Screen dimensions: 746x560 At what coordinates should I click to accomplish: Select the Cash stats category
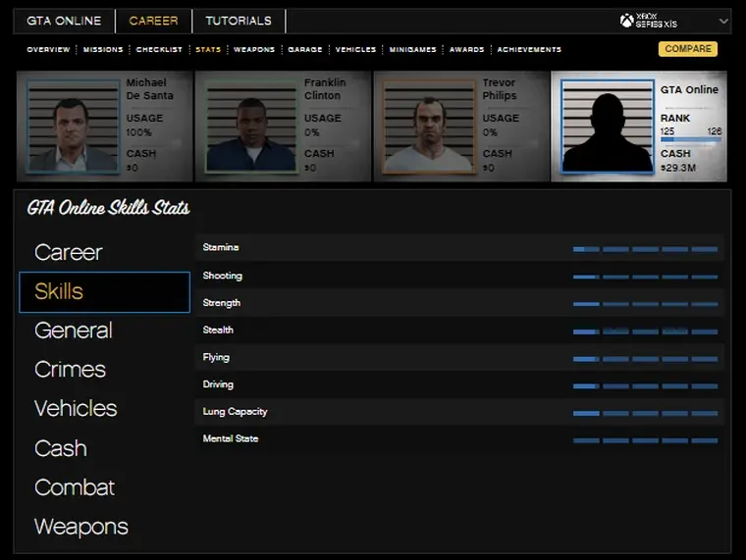click(x=61, y=448)
